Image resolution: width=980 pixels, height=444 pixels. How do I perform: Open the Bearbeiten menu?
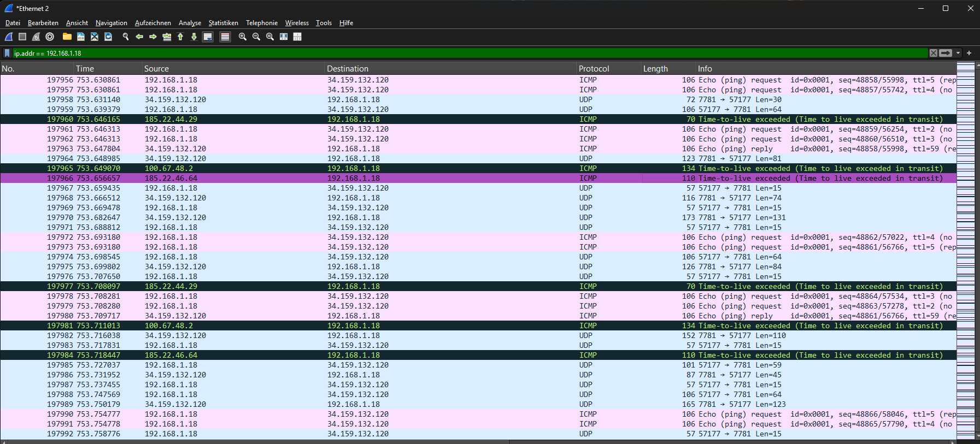43,23
